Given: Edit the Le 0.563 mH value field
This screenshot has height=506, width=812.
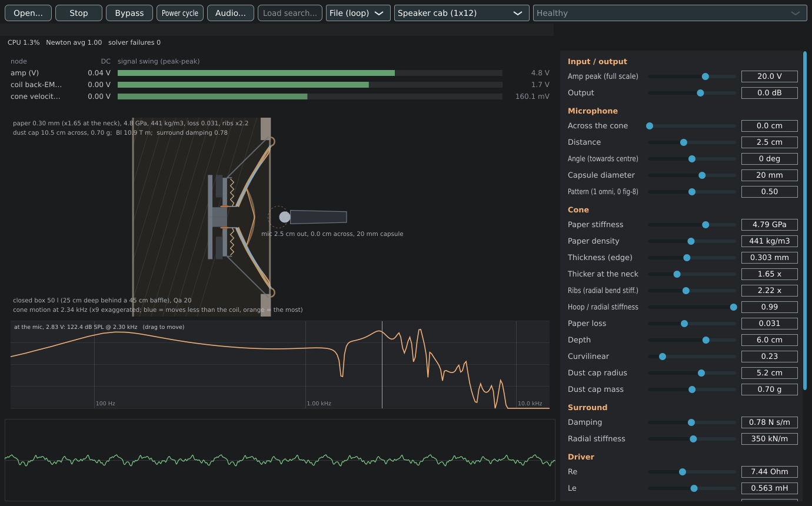Looking at the screenshot, I should (x=770, y=488).
